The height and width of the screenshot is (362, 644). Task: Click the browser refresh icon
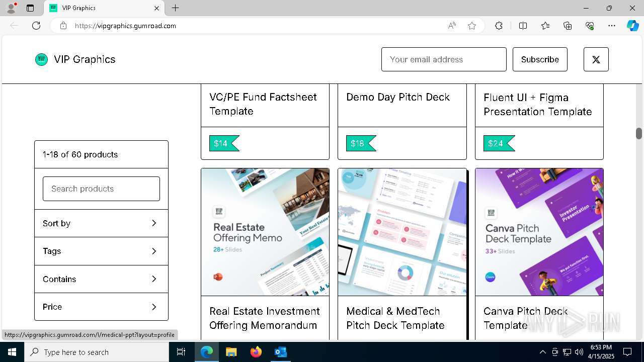pyautogui.click(x=36, y=26)
